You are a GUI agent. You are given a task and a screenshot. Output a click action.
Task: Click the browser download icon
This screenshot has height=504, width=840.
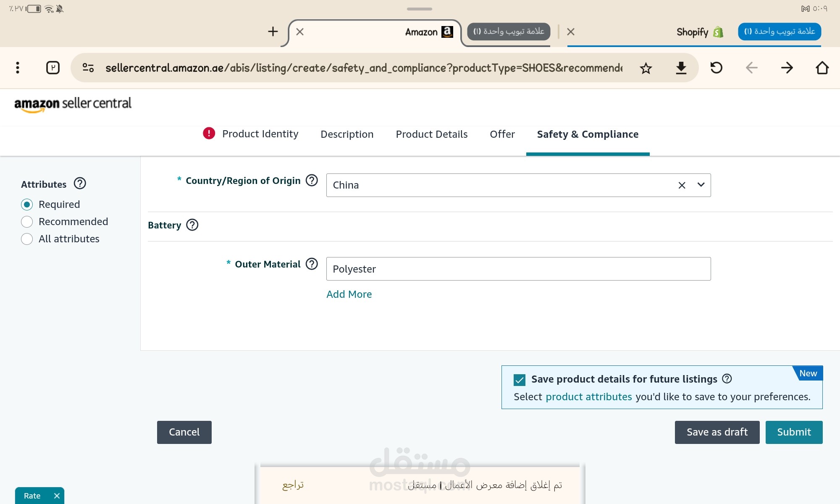tap(681, 68)
